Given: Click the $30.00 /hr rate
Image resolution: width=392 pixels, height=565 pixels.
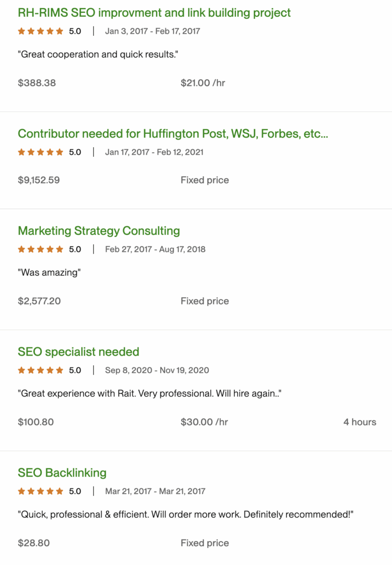Looking at the screenshot, I should point(204,422).
